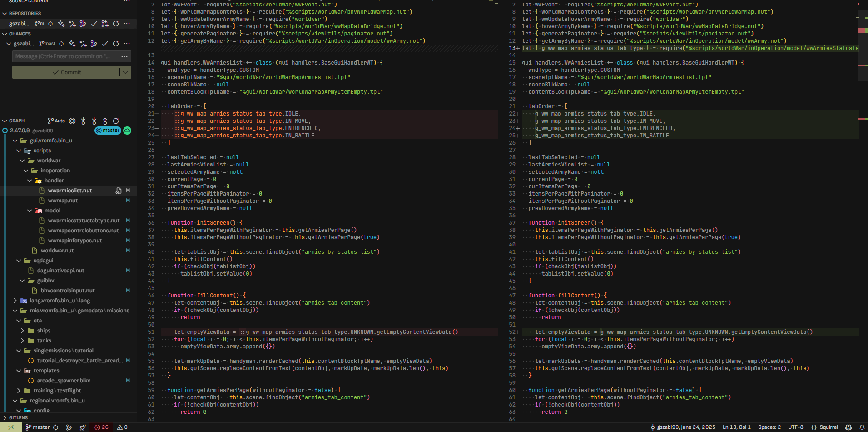The height and width of the screenshot is (432, 868).
Task: Expand the tanks folder
Action: click(23, 341)
